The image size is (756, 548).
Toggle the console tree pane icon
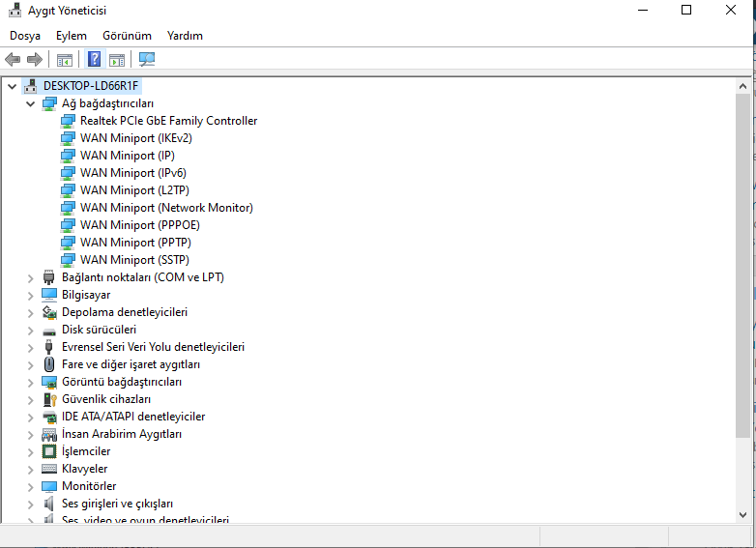point(65,60)
